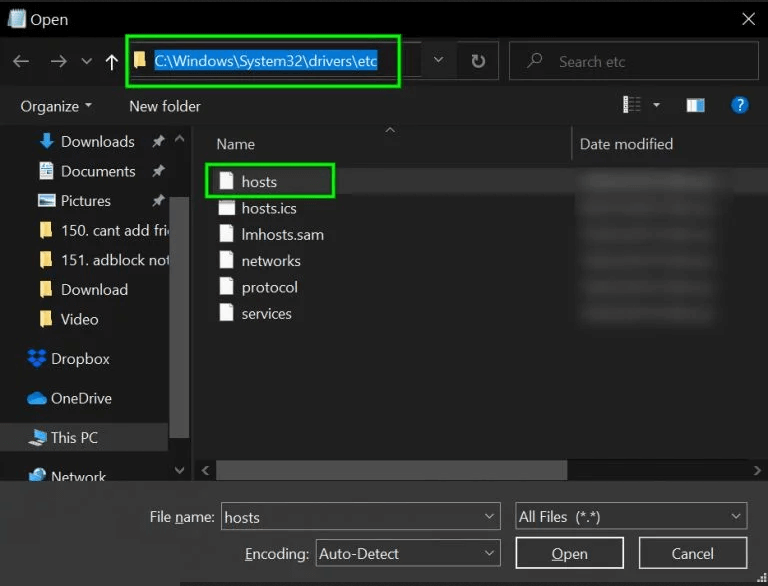This screenshot has width=768, height=586.
Task: Open the '150. cant add fri' folder
Action: pos(103,230)
